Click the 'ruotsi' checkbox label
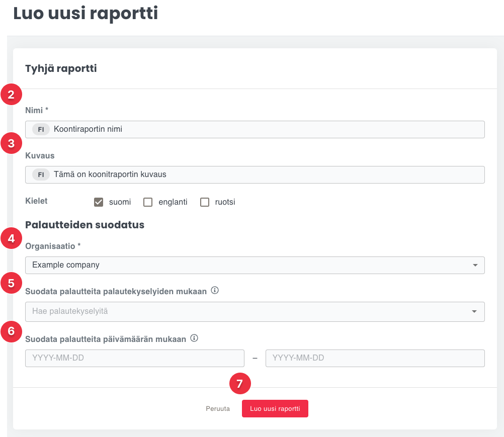The image size is (504, 437). click(x=225, y=202)
